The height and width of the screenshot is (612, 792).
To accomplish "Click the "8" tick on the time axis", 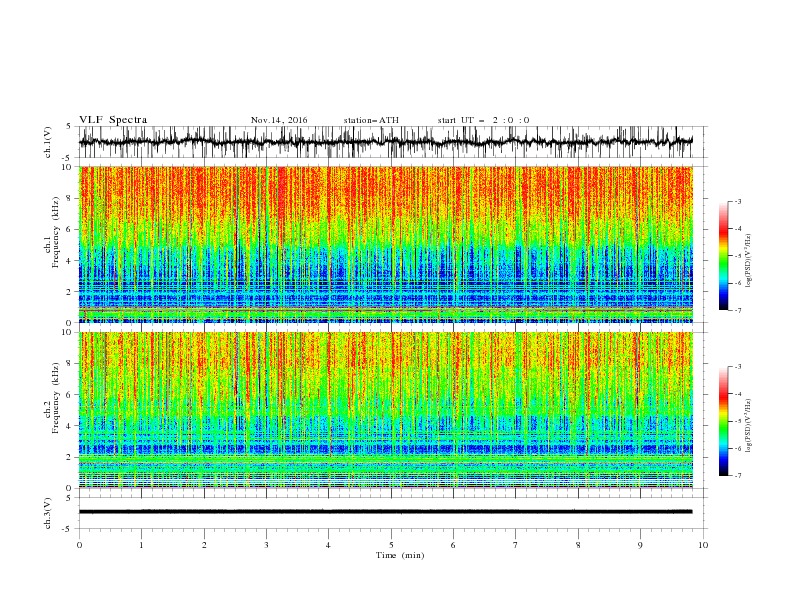I will (578, 545).
